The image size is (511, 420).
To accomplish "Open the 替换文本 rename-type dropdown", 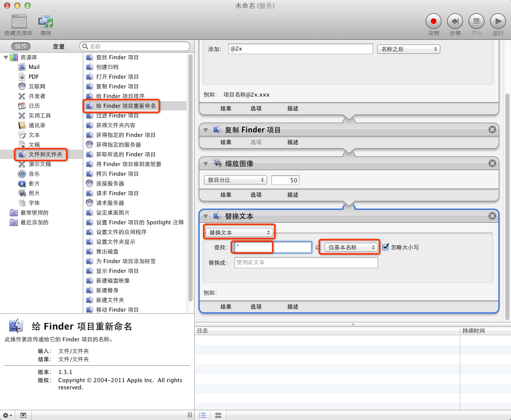I will pyautogui.click(x=239, y=232).
